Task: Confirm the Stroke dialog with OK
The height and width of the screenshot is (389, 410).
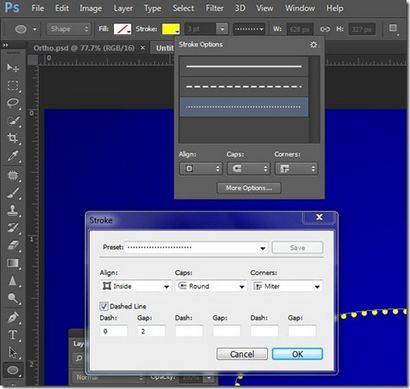Action: [297, 354]
